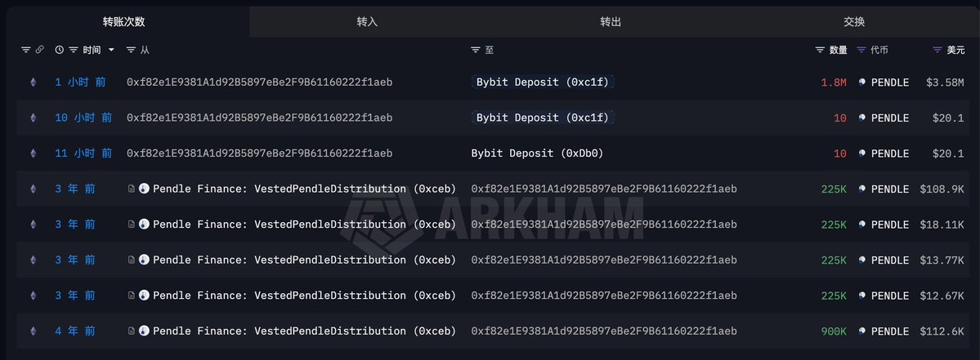Open Pendle Finance VestedPendleDistribution in the 900K row
This screenshot has height=360, width=980.
coord(304,331)
